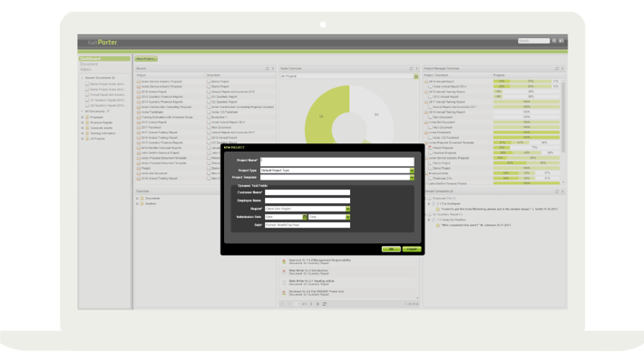Click the Project Name input field
The width and height of the screenshot is (644, 362).
coord(337,161)
